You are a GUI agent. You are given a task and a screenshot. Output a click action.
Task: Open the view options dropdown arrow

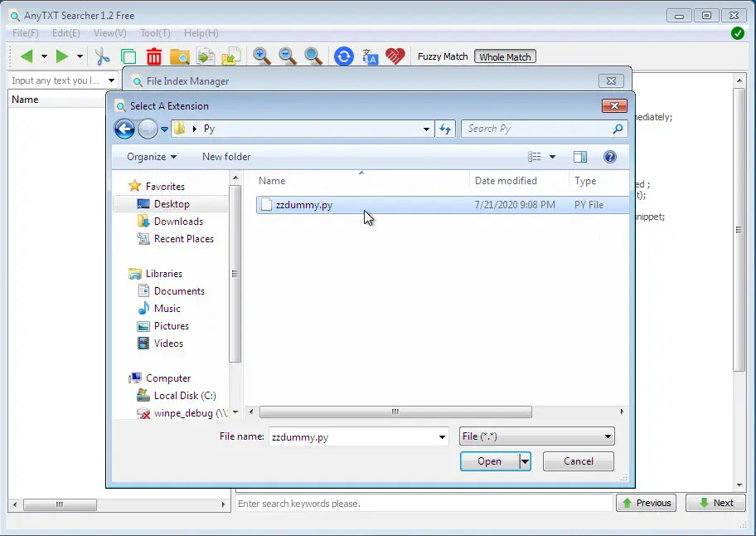553,157
